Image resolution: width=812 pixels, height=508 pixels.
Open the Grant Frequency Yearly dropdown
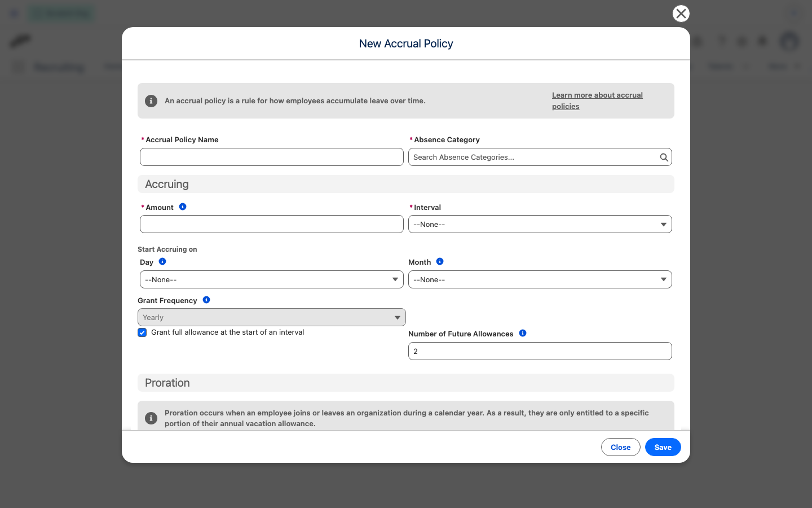(x=272, y=317)
